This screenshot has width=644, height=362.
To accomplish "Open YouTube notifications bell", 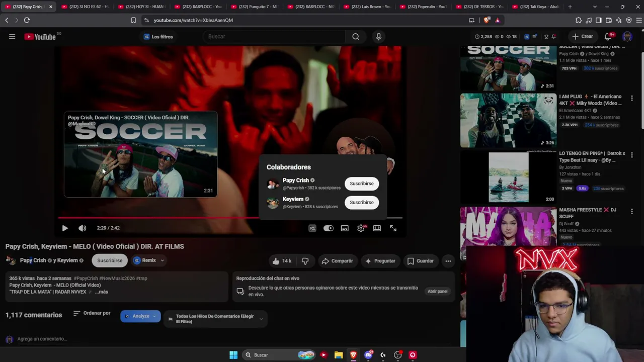I will [x=608, y=36].
